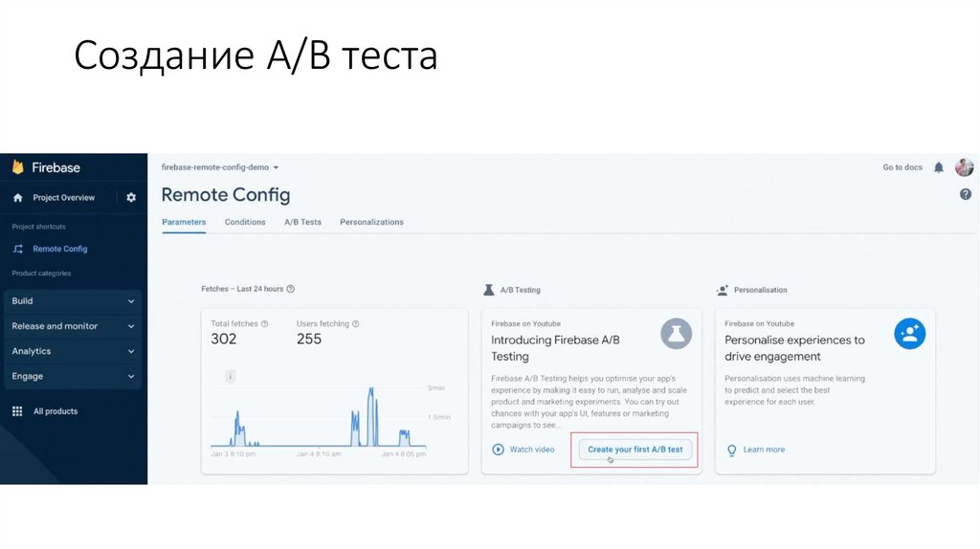
Task: Expand the Build category
Action: pyautogui.click(x=73, y=301)
